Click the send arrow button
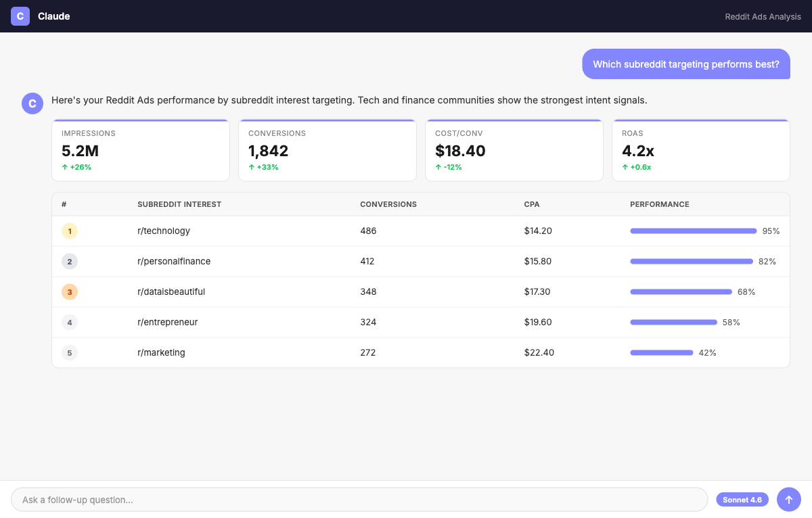This screenshot has width=812, height=518. tap(789, 500)
